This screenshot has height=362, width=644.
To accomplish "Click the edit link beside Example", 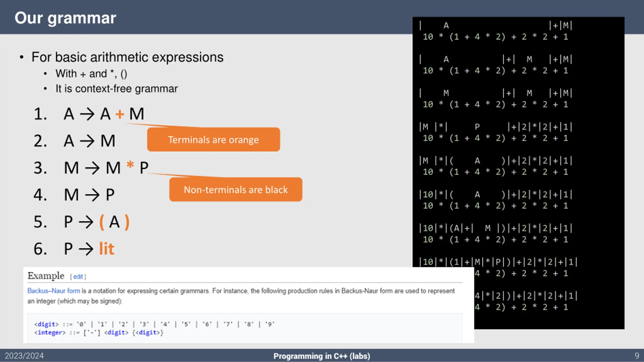I will tap(78, 277).
